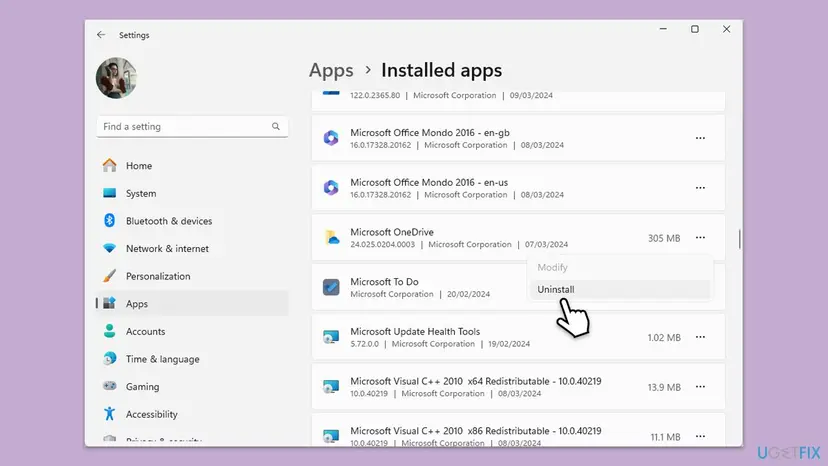Open more options for Office Mondo en-us
This screenshot has height=466, width=828.
click(x=700, y=188)
